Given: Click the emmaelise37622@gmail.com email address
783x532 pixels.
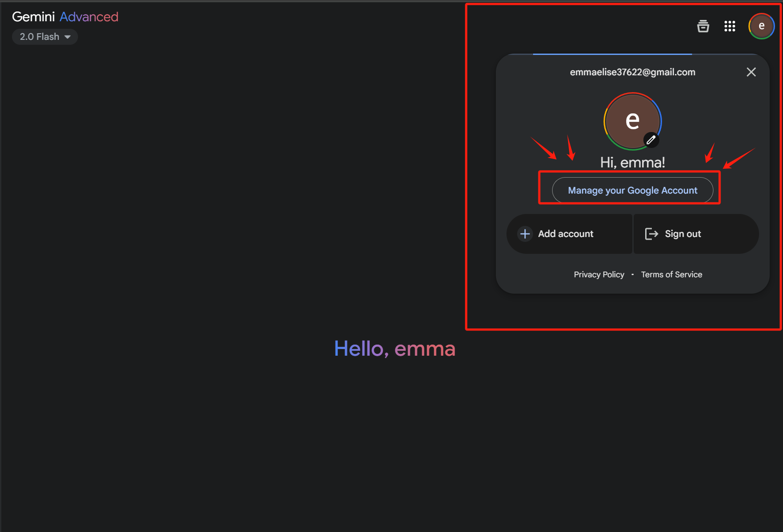Looking at the screenshot, I should click(632, 72).
